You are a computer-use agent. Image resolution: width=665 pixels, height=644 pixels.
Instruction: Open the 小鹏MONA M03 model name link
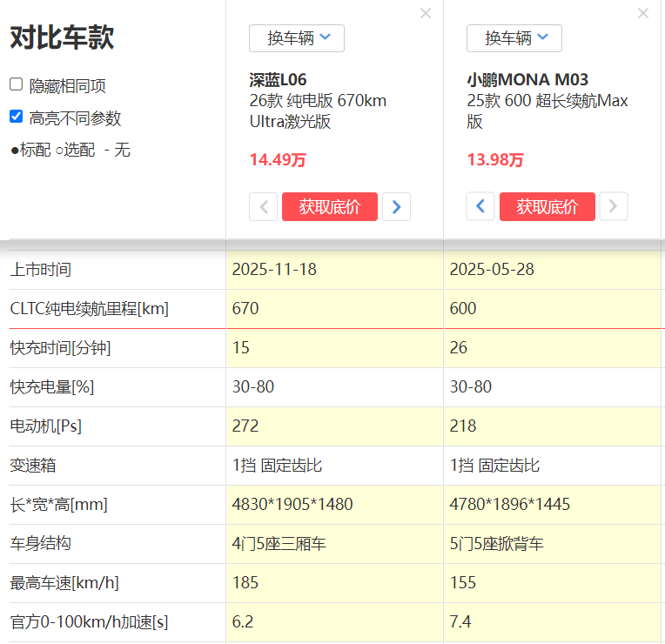[x=527, y=80]
